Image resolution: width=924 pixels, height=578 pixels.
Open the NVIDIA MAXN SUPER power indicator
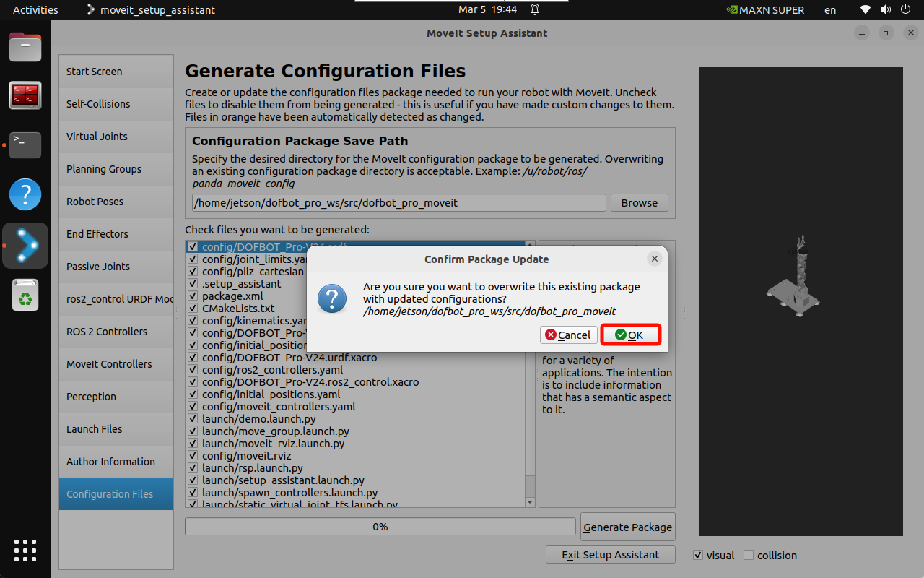click(764, 10)
